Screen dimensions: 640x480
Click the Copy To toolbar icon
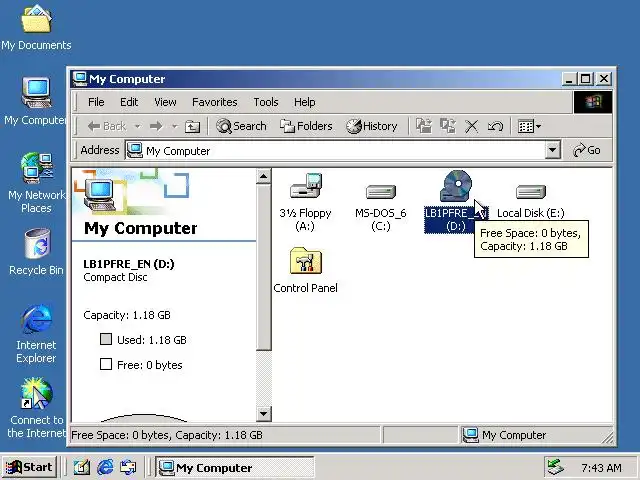(448, 126)
